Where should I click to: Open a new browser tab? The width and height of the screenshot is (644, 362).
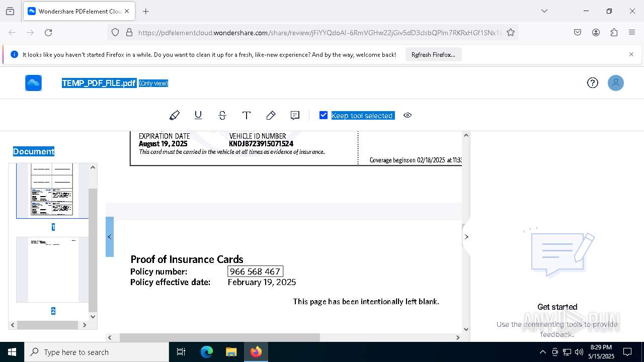tap(145, 11)
